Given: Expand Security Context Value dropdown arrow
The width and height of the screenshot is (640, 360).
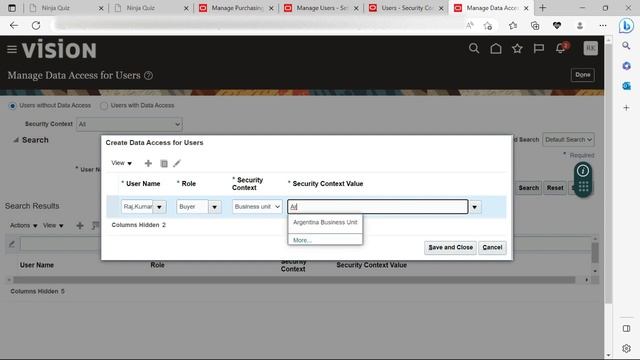Looking at the screenshot, I should tap(474, 207).
